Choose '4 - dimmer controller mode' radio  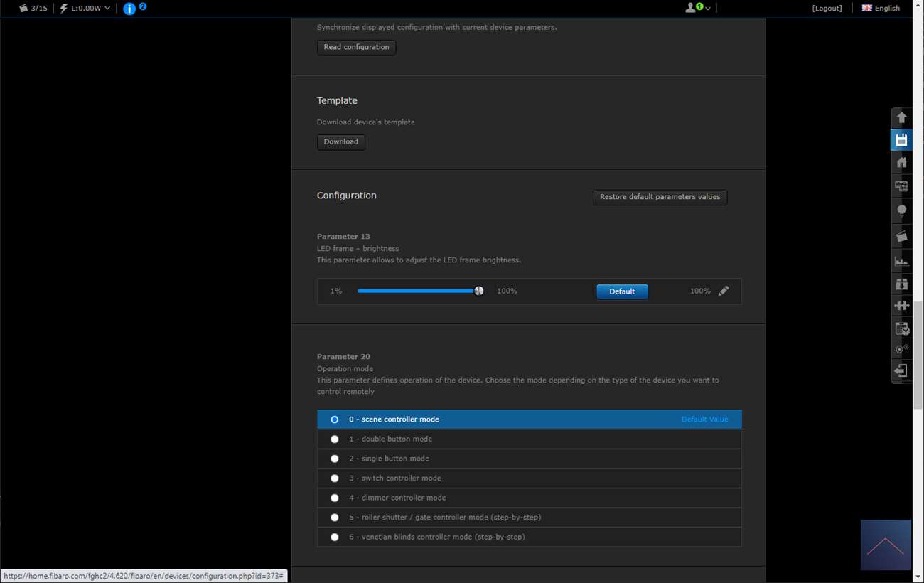pos(335,498)
